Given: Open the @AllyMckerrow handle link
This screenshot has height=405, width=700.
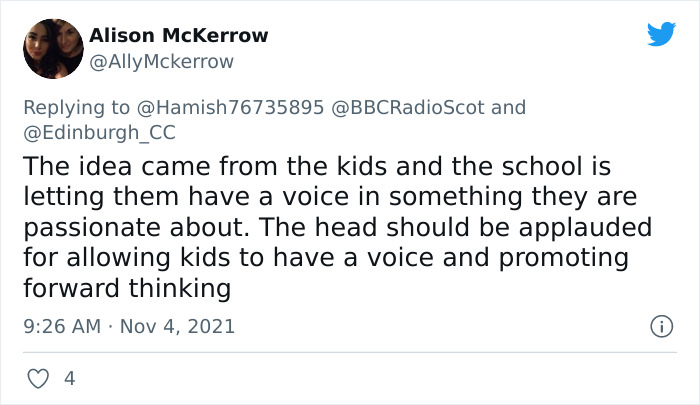Looking at the screenshot, I should [x=162, y=61].
